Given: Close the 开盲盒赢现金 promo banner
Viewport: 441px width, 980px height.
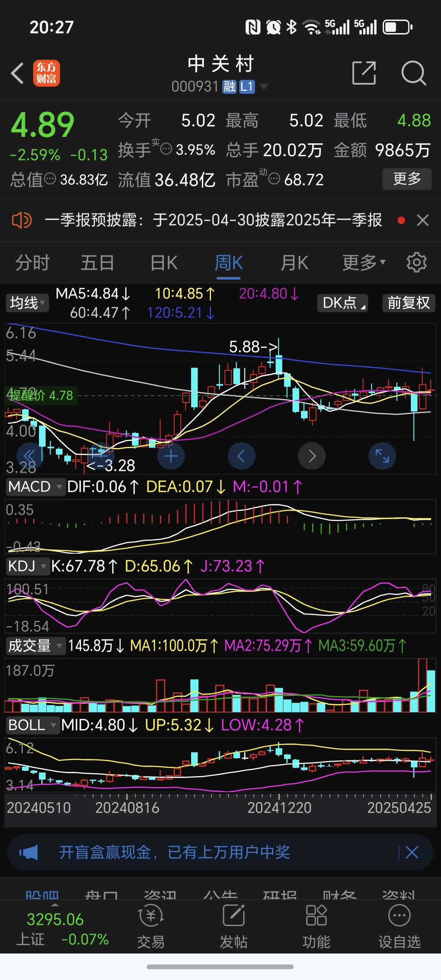Looking at the screenshot, I should point(412,853).
